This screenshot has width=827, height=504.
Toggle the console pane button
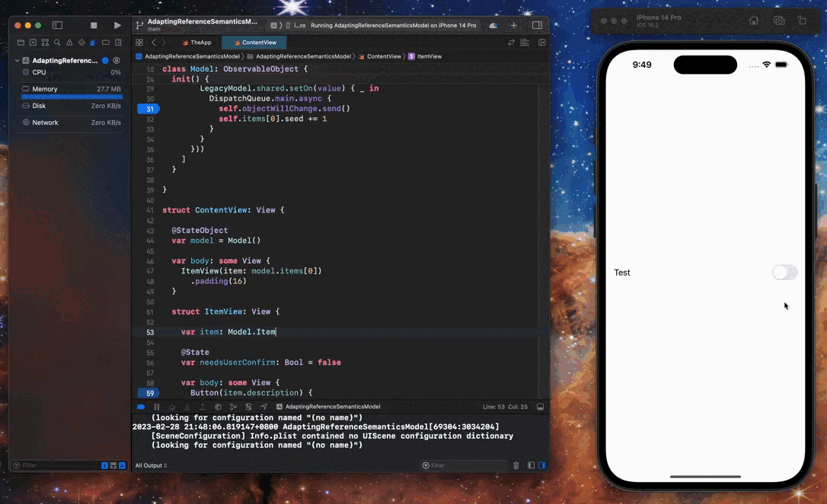[541, 465]
